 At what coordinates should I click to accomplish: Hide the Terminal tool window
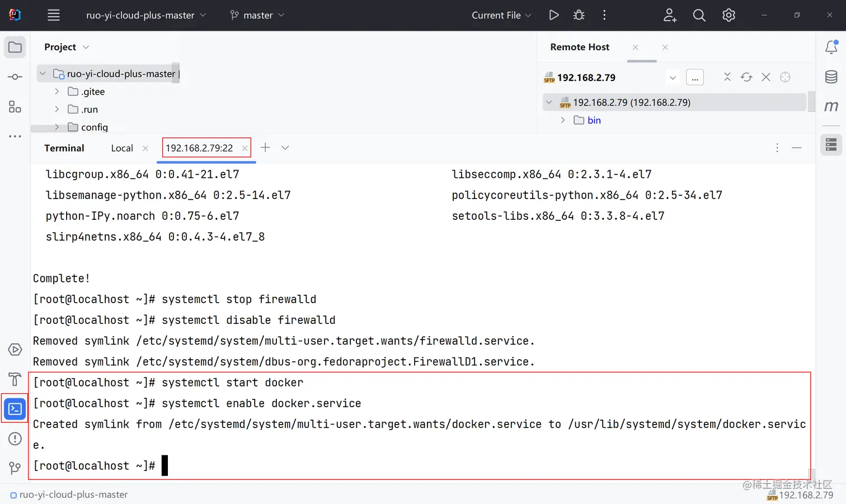[797, 148]
